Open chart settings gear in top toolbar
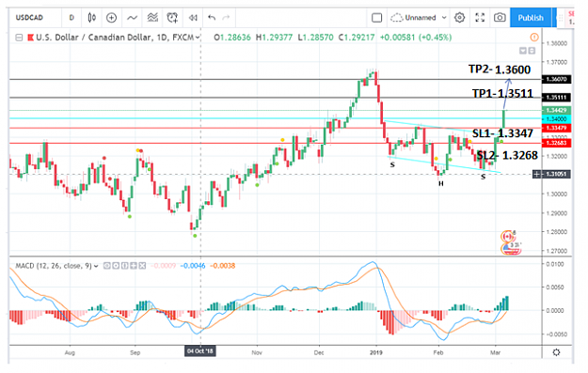588x373 pixels. (459, 18)
